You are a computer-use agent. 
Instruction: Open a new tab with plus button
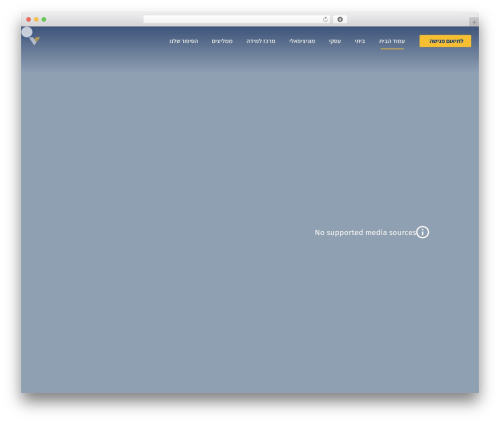(474, 22)
